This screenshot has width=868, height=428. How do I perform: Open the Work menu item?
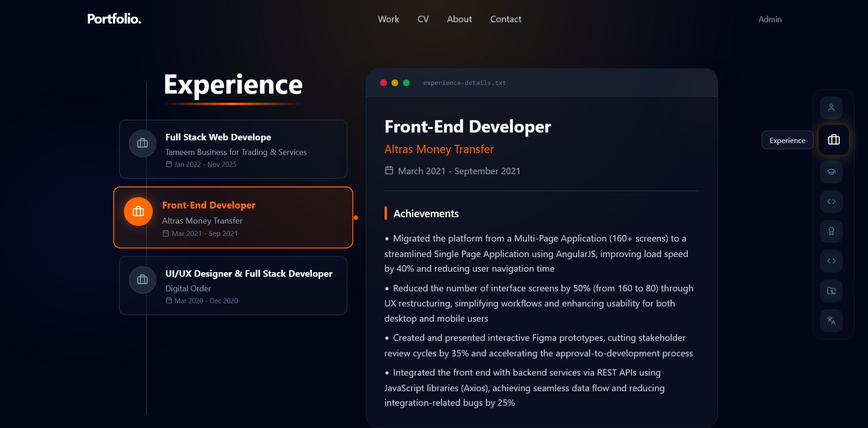[388, 19]
